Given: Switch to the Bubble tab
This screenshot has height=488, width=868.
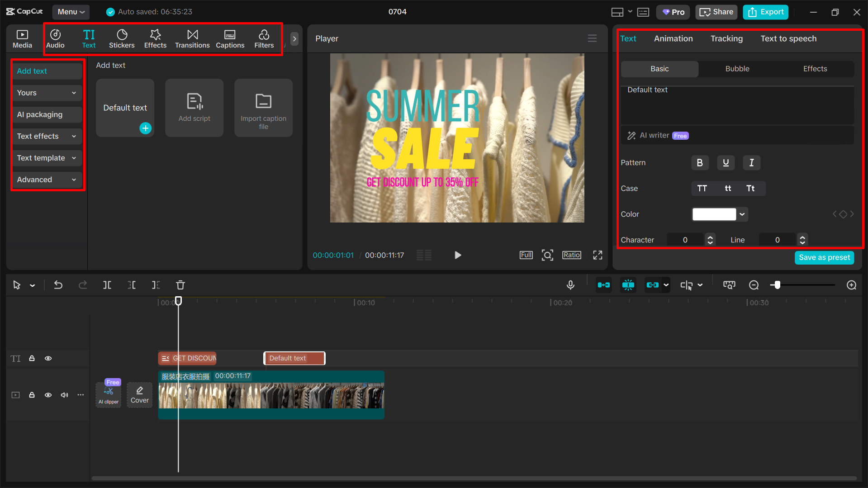Looking at the screenshot, I should [737, 69].
